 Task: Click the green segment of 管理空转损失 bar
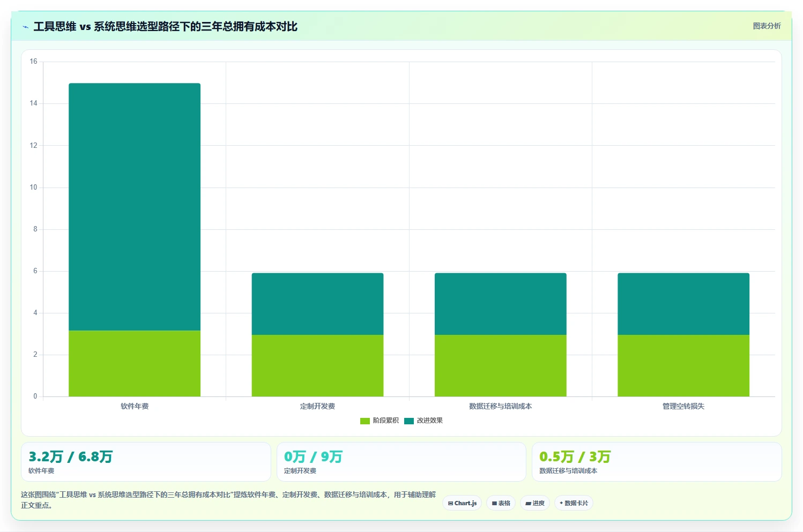[683, 365]
